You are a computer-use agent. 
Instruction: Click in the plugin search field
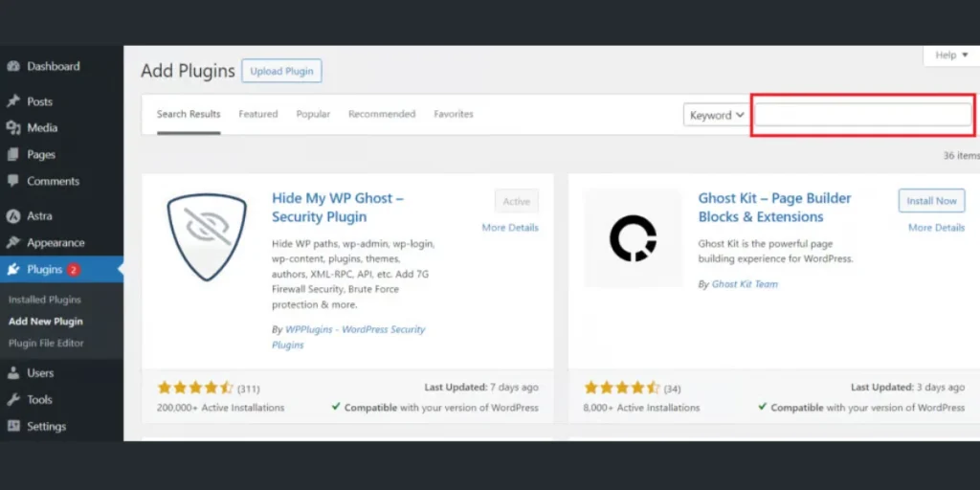[x=862, y=115]
